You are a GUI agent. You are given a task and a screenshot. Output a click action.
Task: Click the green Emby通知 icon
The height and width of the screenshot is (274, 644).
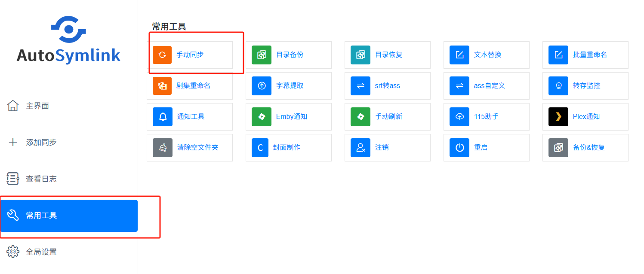(x=262, y=117)
